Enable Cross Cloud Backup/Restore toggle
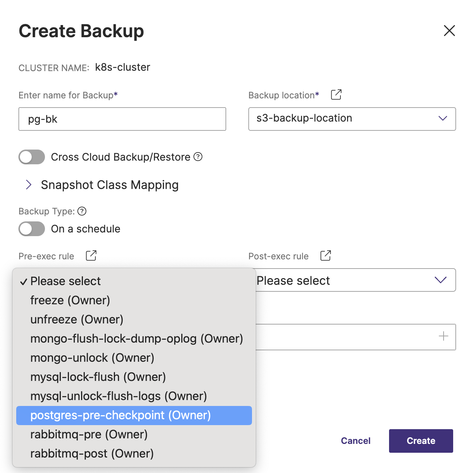 [32, 157]
